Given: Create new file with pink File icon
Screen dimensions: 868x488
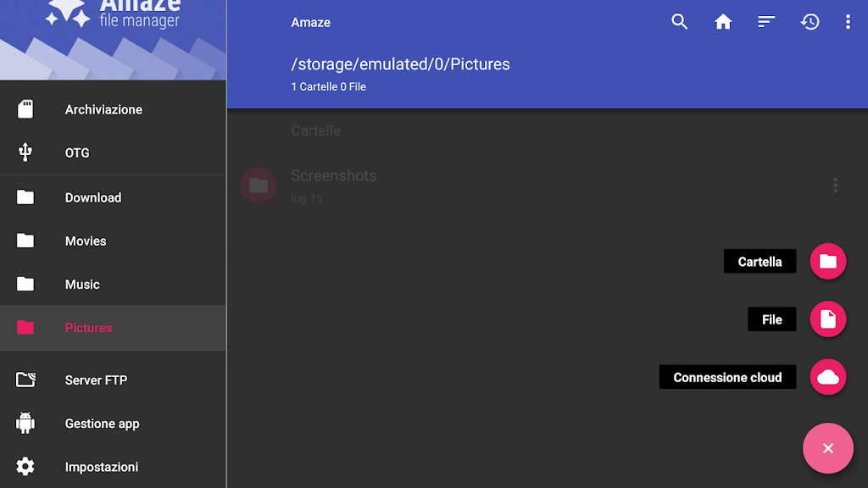Looking at the screenshot, I should click(x=828, y=319).
